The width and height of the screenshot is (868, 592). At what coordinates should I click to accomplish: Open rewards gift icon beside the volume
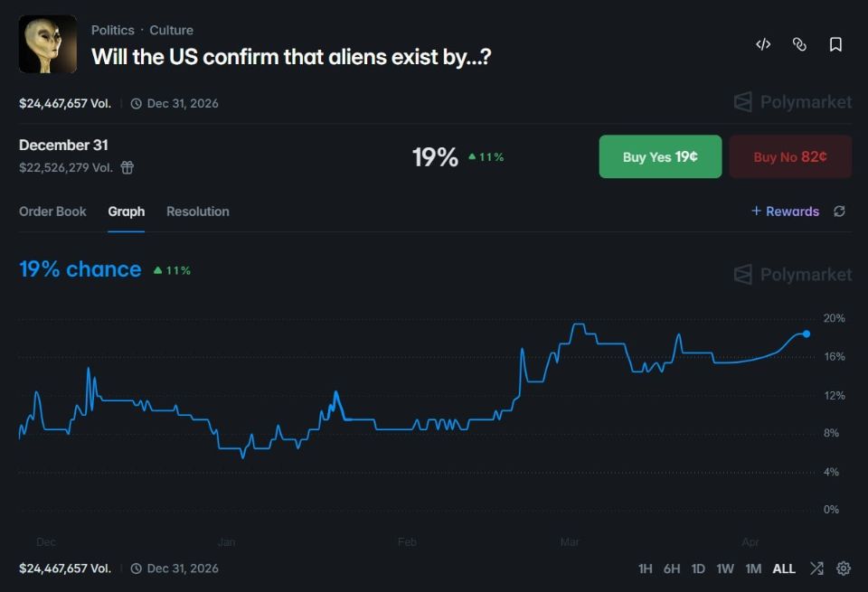pyautogui.click(x=127, y=168)
